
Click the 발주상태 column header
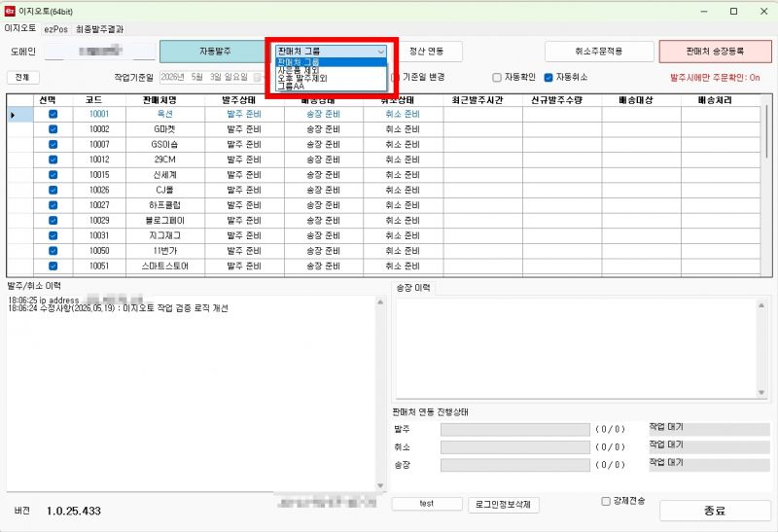(244, 100)
